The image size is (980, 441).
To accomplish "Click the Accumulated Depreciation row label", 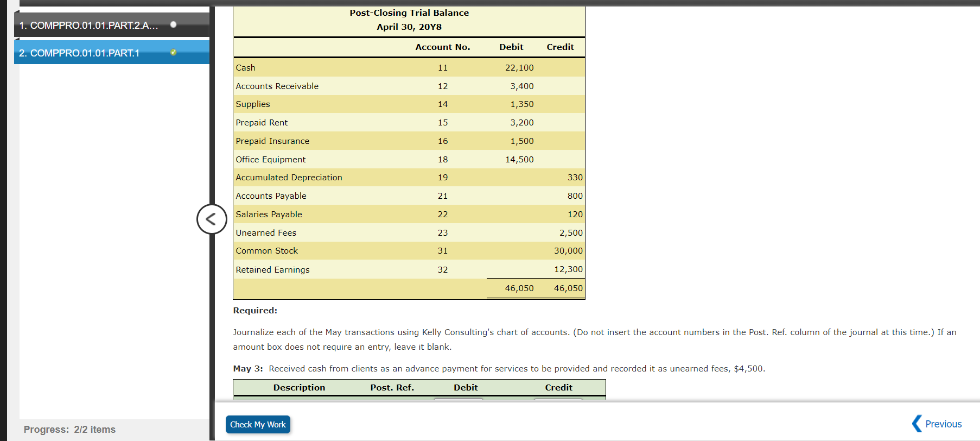I will coord(289,178).
